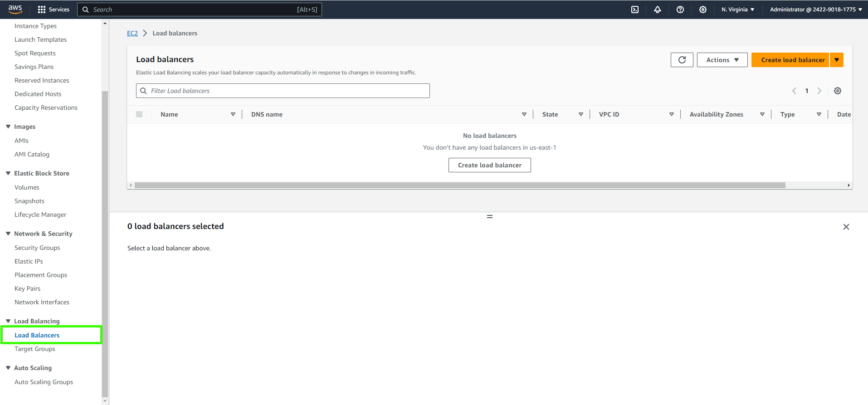The image size is (868, 405).
Task: Open the Create load balancer split arrow
Action: [x=837, y=60]
